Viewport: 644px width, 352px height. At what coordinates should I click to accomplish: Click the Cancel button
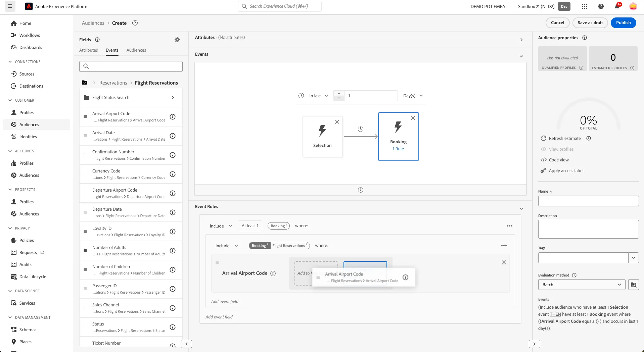558,23
